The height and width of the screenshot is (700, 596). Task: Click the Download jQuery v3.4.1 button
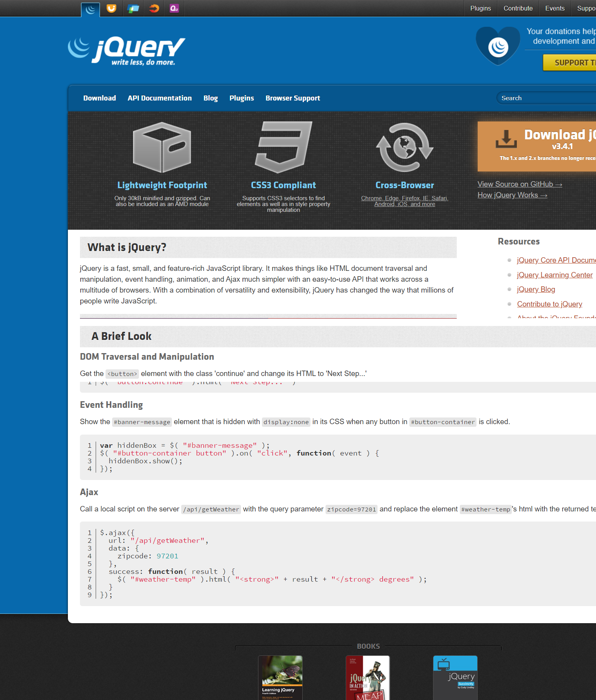click(537, 146)
